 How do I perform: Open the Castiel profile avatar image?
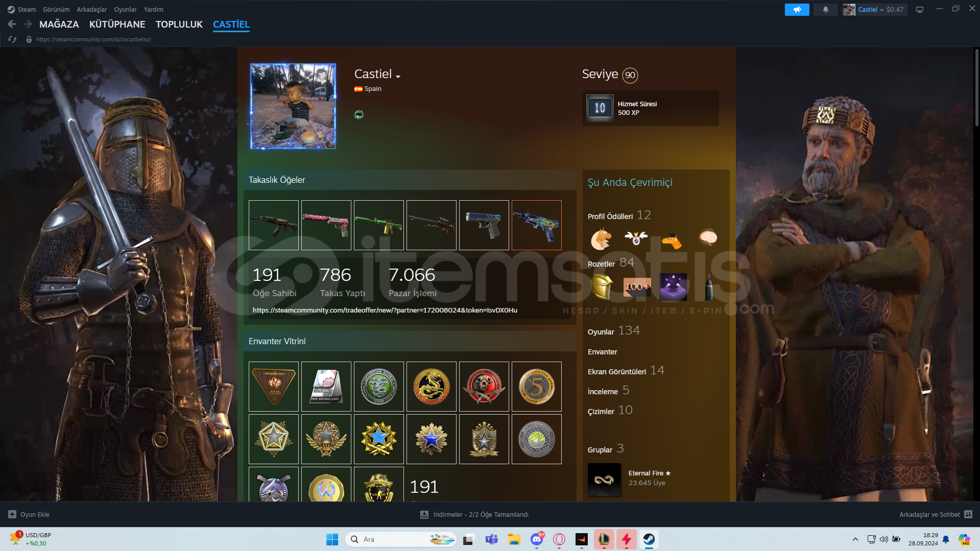(293, 106)
